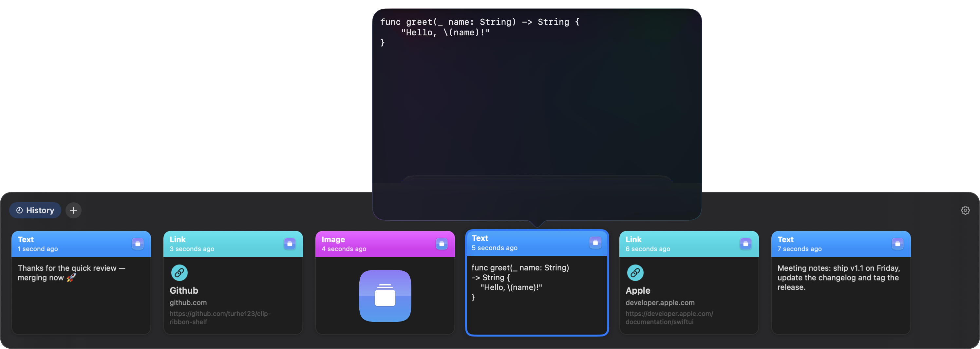Click the chain link icon on the Apple card

coord(635,273)
